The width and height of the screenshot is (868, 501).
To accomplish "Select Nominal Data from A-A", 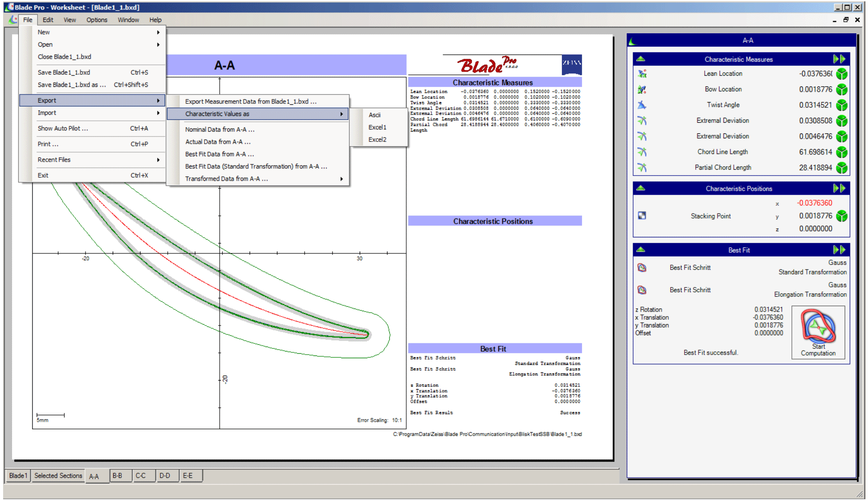I will [258, 129].
